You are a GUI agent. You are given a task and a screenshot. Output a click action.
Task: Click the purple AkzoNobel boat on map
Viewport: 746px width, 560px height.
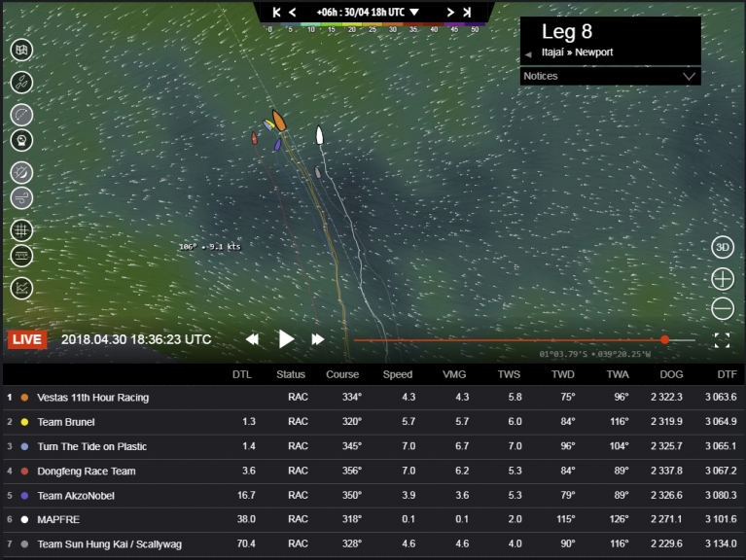click(277, 145)
